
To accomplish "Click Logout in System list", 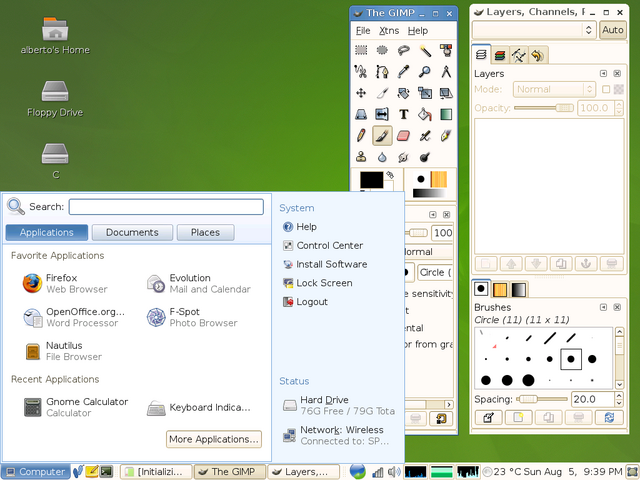I will tap(305, 302).
